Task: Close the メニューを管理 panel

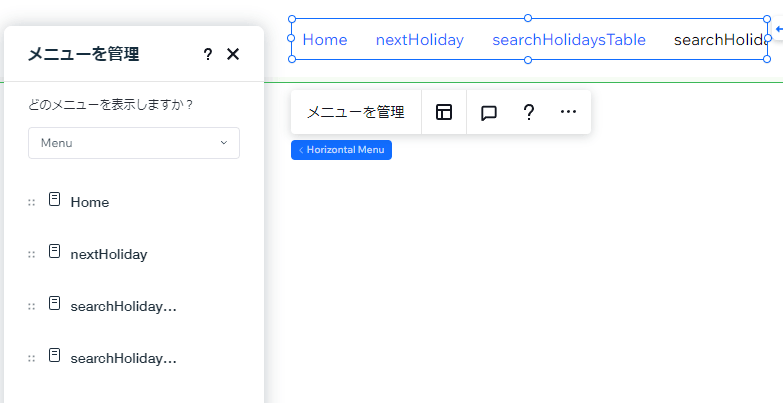Action: (x=233, y=54)
